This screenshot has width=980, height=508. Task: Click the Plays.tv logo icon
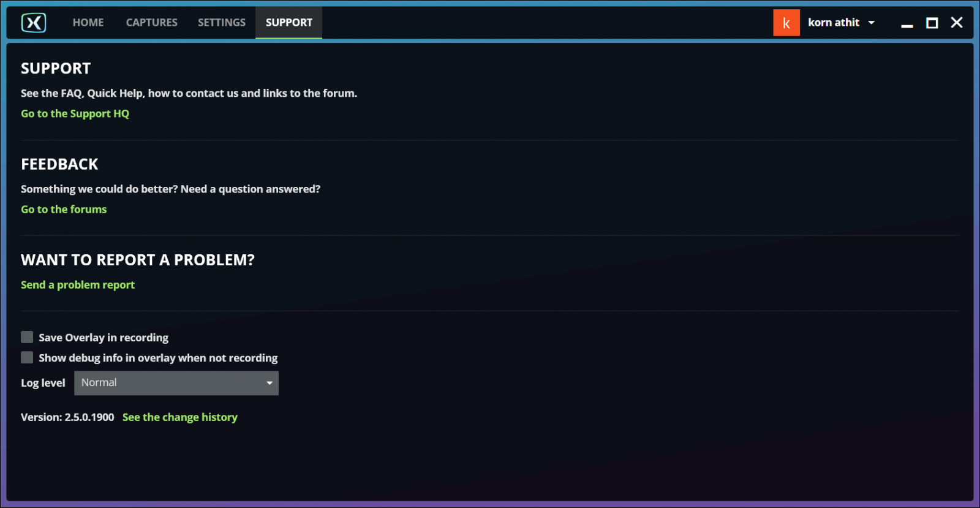click(x=34, y=23)
